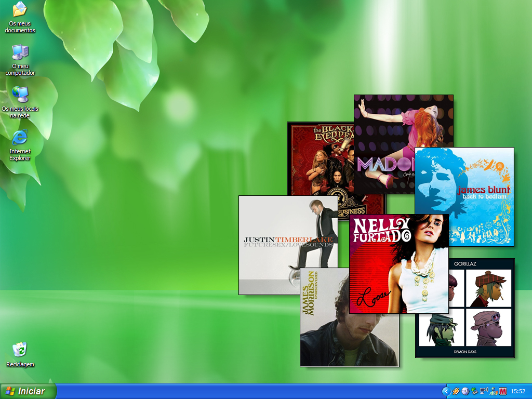Click the 15:52 taskbar clock
Image resolution: width=532 pixels, height=399 pixels.
tap(518, 392)
